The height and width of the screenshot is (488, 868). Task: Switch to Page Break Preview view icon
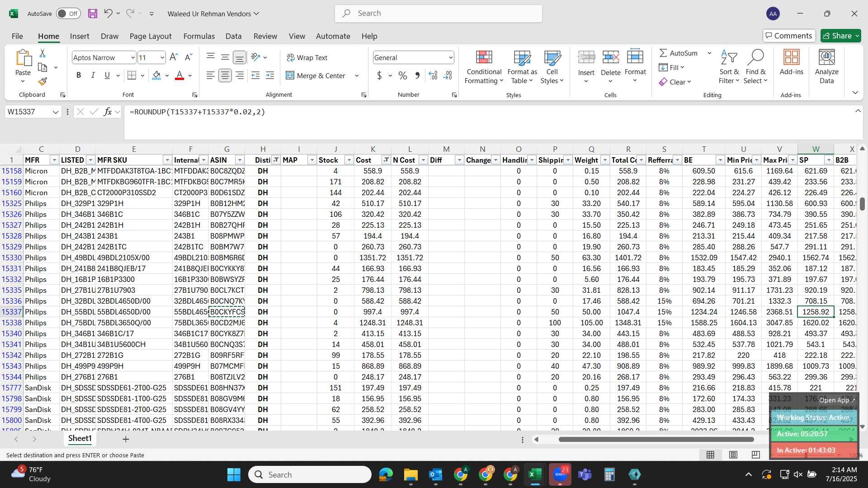(x=755, y=455)
